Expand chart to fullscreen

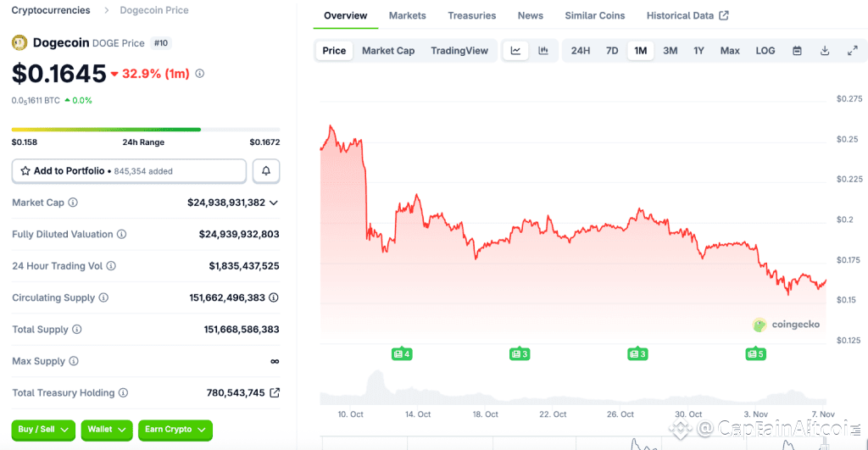point(853,51)
